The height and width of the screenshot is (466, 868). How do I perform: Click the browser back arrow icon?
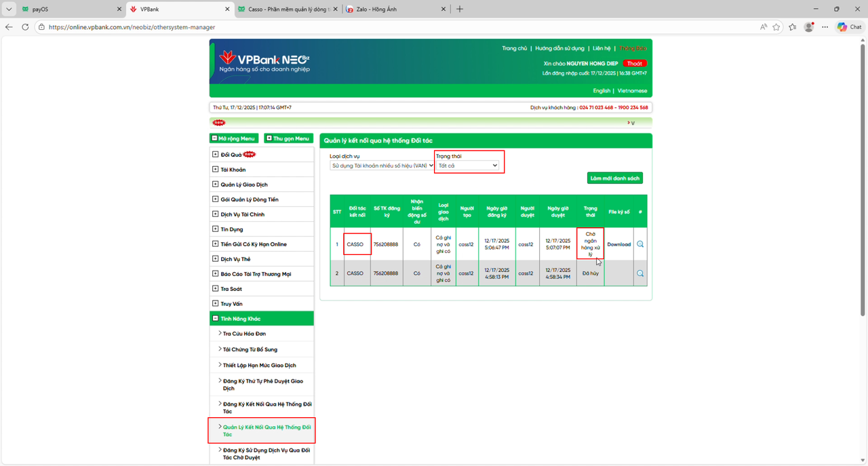[x=8, y=27]
